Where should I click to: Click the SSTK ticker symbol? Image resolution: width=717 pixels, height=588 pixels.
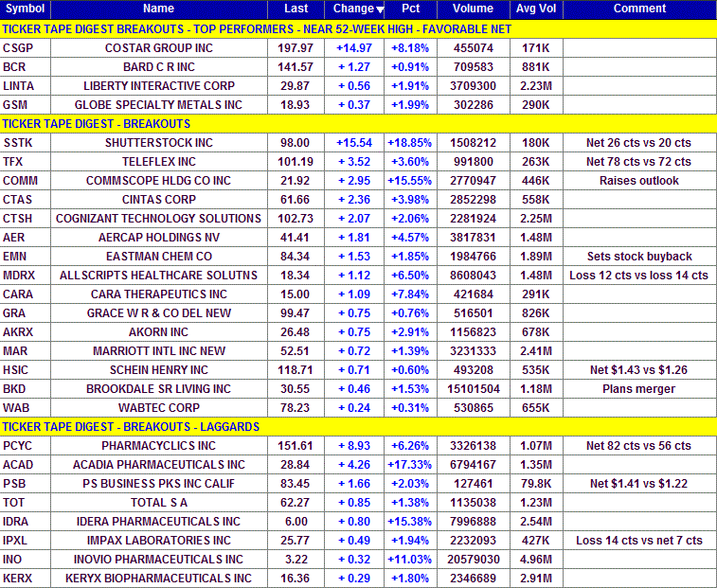click(18, 143)
